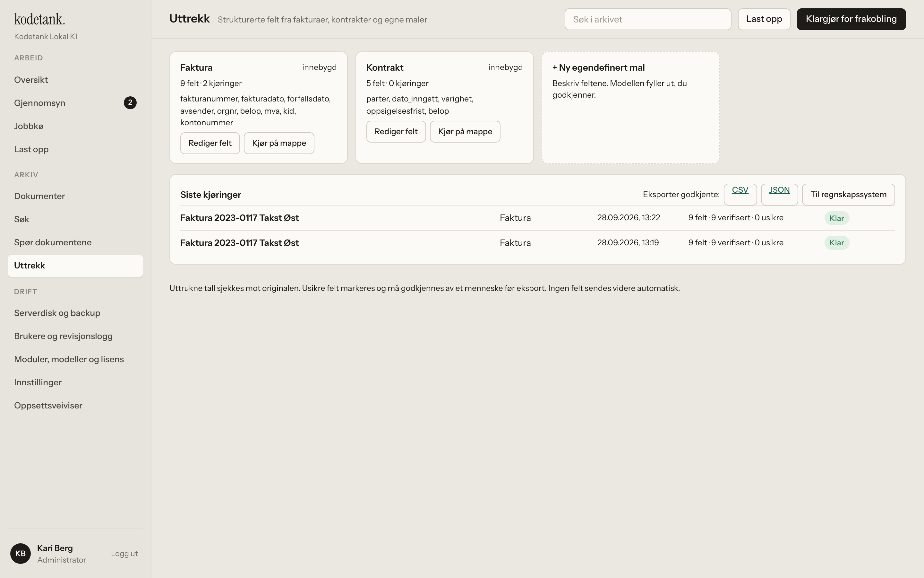Open the Faktura run from 13:19
This screenshot has width=924, height=578.
pos(538,243)
